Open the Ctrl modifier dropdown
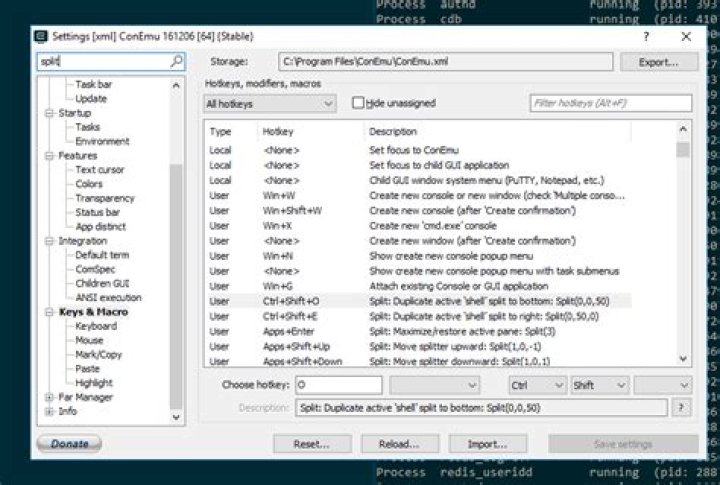The width and height of the screenshot is (720, 485). tap(537, 385)
